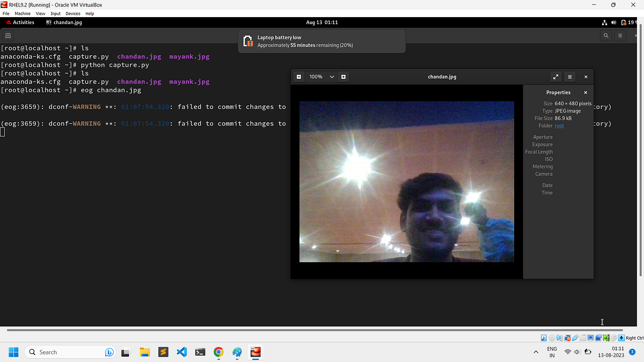Open the volume slider from the system tray
This screenshot has height=362, width=644.
point(576,352)
